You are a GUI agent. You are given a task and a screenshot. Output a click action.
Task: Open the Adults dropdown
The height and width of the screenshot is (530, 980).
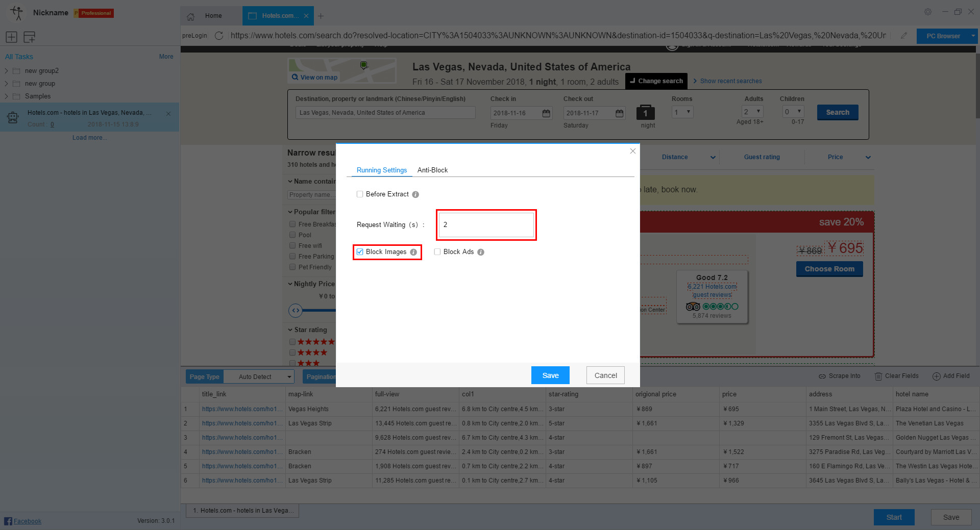752,112
